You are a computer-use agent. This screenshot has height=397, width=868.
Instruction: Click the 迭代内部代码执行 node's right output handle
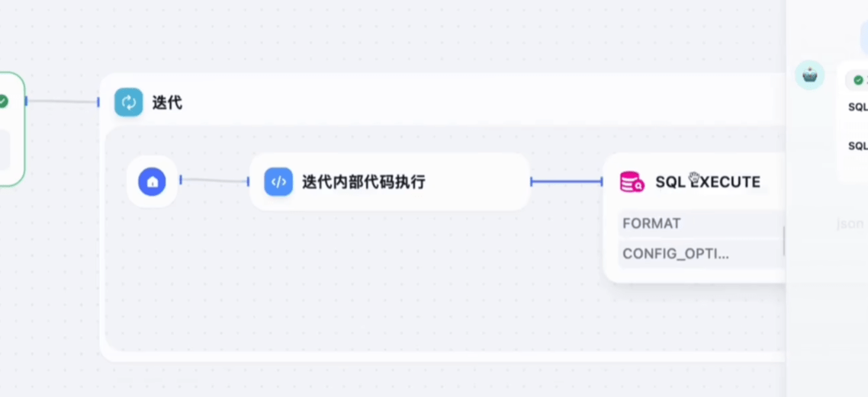pyautogui.click(x=532, y=181)
